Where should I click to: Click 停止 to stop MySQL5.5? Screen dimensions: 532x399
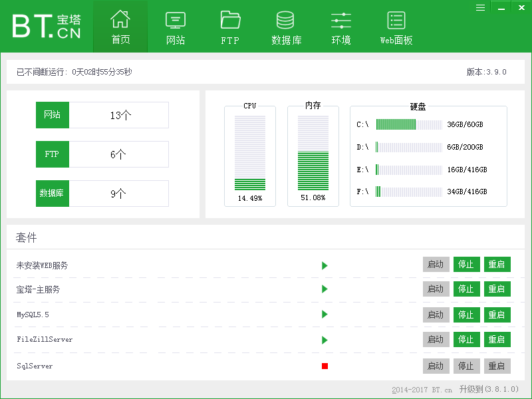click(x=466, y=315)
